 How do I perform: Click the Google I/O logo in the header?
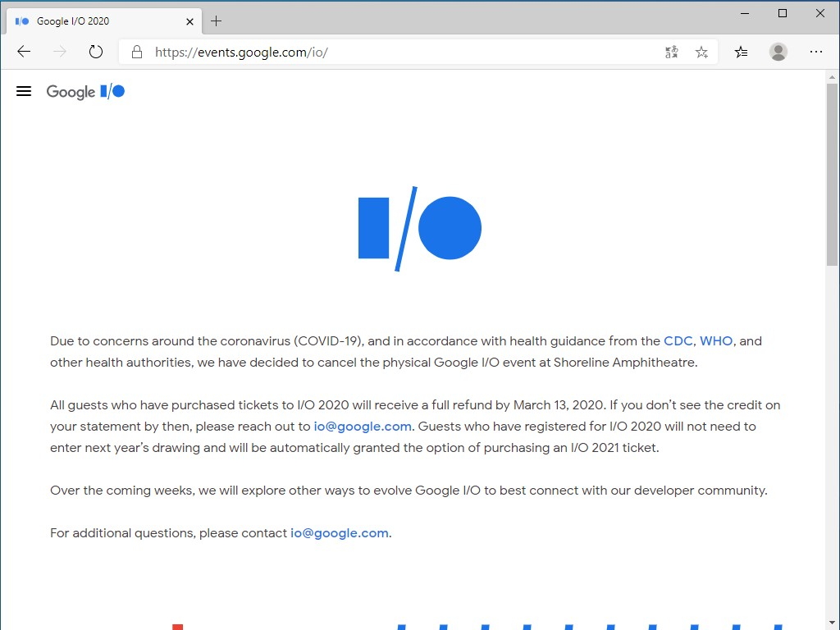point(85,92)
